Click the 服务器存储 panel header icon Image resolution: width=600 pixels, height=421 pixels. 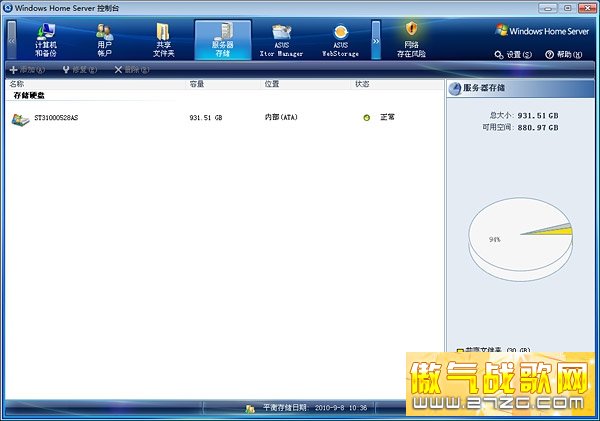pyautogui.click(x=455, y=89)
